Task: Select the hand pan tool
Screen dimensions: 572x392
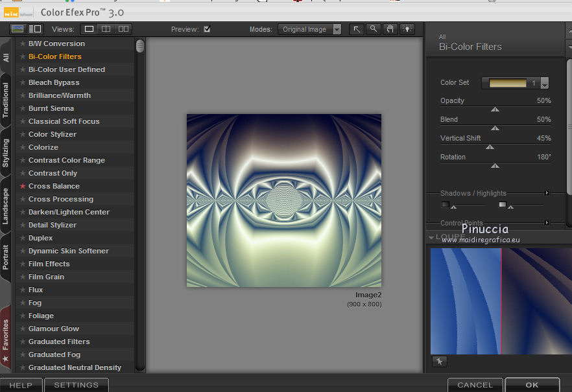Action: (390, 29)
